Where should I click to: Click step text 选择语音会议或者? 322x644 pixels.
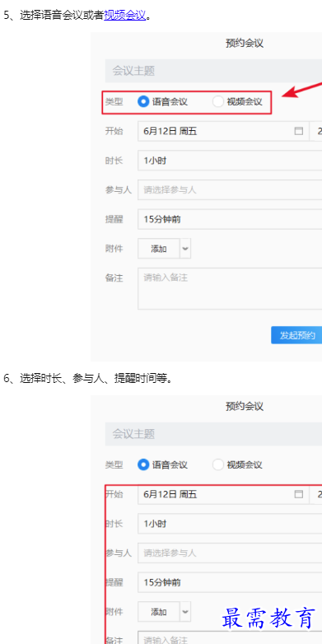62,16
